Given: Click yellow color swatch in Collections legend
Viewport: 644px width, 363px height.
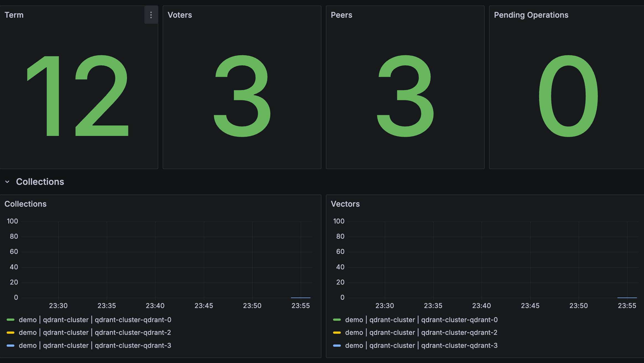Looking at the screenshot, I should (x=11, y=333).
